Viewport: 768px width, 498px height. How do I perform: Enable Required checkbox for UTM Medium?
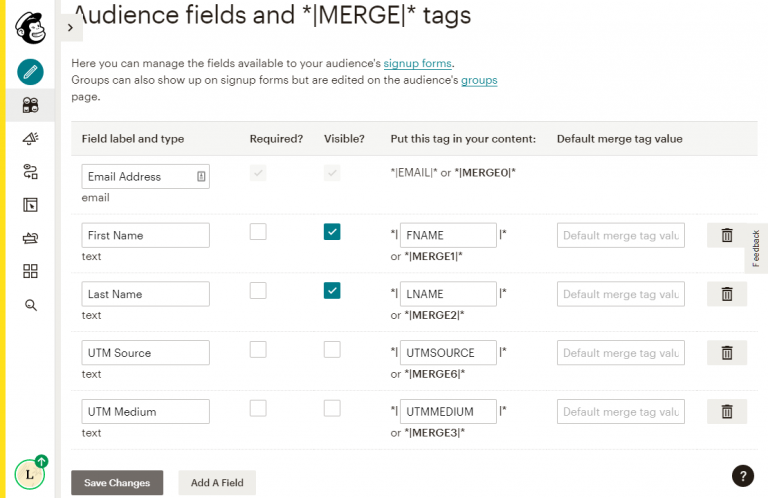258,408
